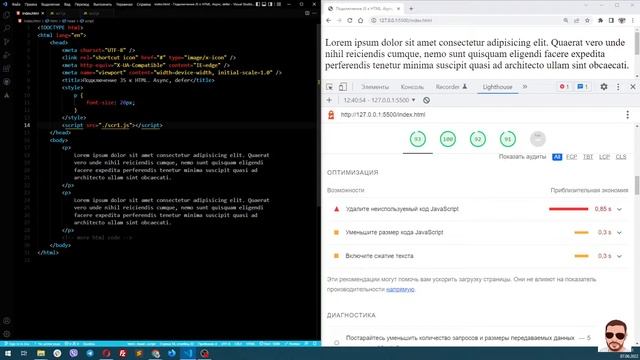Screen dimensions: 640x360
Task: Close the index.html editor tab in VS Code
Action: pyautogui.click(x=42, y=13)
